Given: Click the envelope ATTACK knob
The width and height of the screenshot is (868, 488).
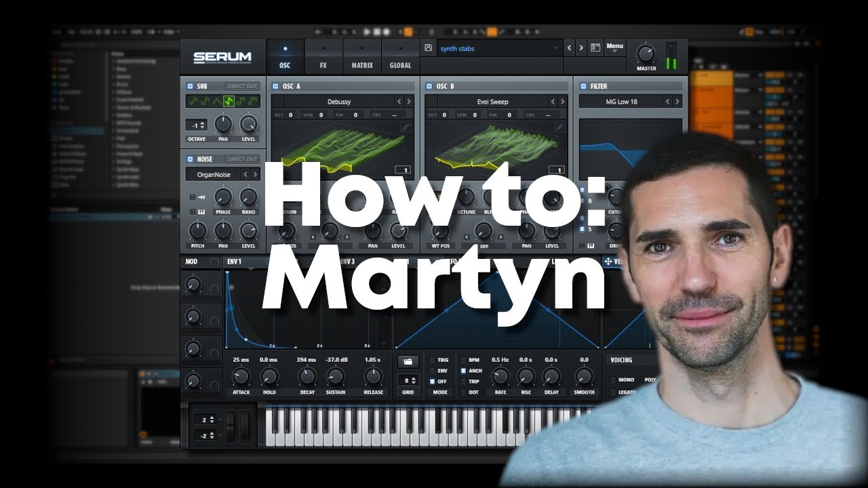Looking at the screenshot, I should coord(241,376).
